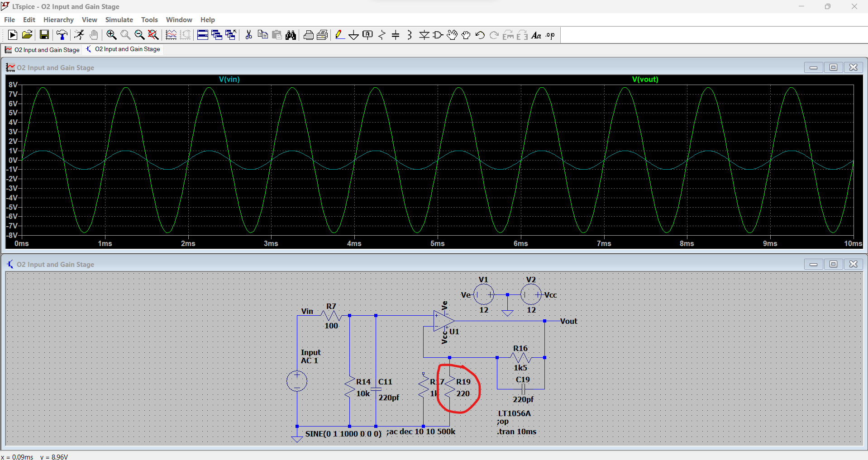The width and height of the screenshot is (868, 460).
Task: Select the capacitor placement tool
Action: click(396, 35)
